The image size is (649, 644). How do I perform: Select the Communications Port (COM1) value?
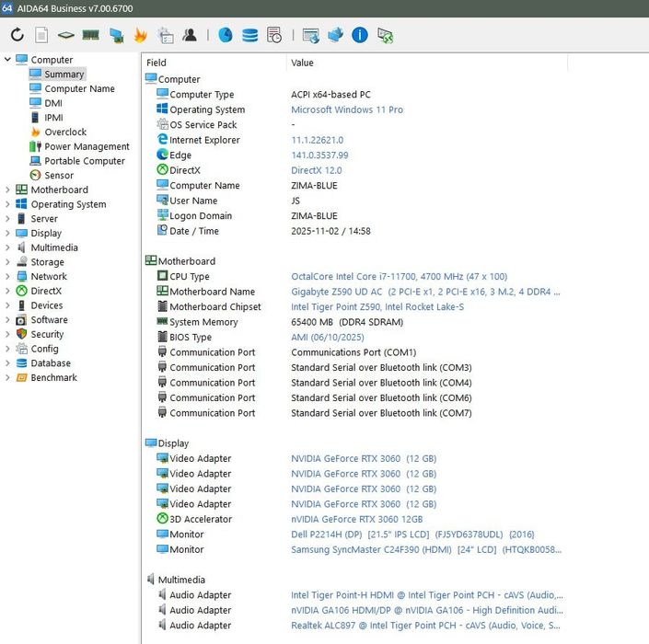(353, 352)
